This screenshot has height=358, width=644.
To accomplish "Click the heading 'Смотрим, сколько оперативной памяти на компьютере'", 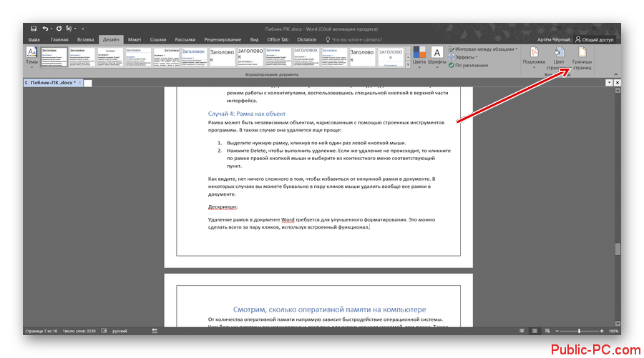I will tap(329, 309).
